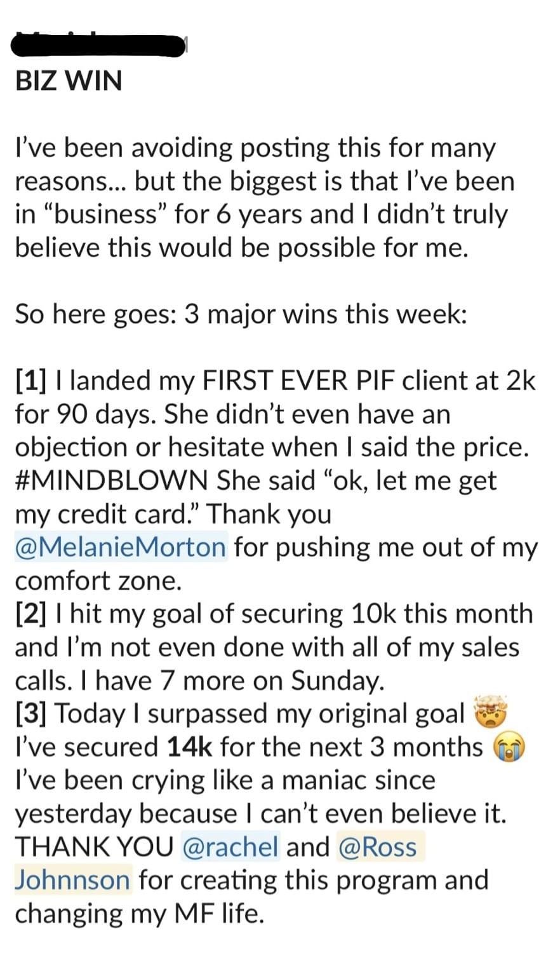Click the bold 14k amount

point(190,747)
